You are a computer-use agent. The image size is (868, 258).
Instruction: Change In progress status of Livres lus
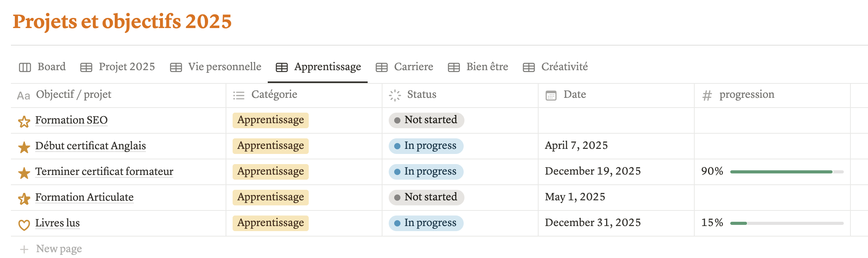point(426,223)
